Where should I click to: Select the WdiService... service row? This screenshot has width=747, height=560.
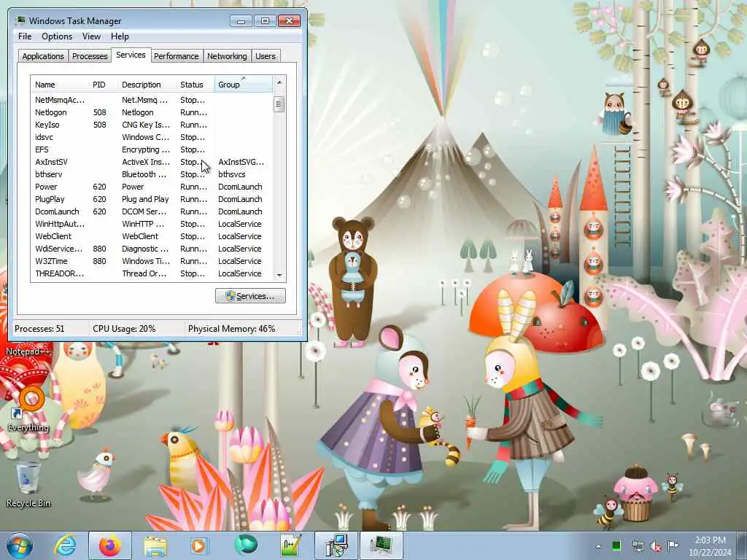tap(151, 249)
